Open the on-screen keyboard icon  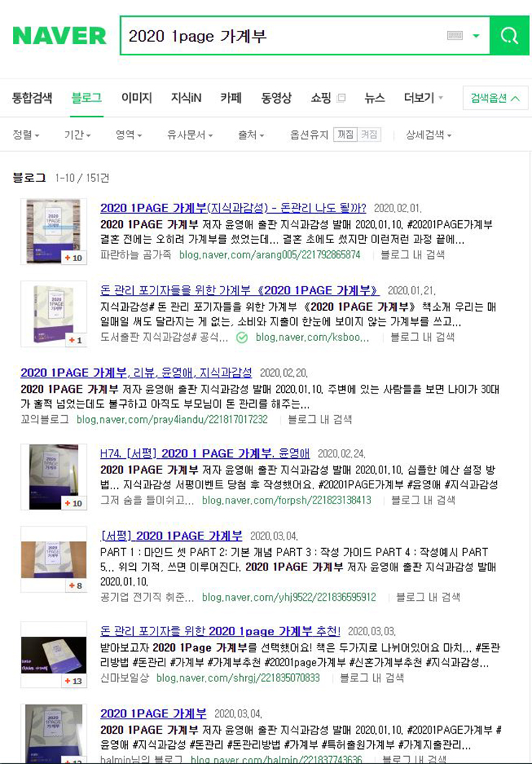[454, 35]
